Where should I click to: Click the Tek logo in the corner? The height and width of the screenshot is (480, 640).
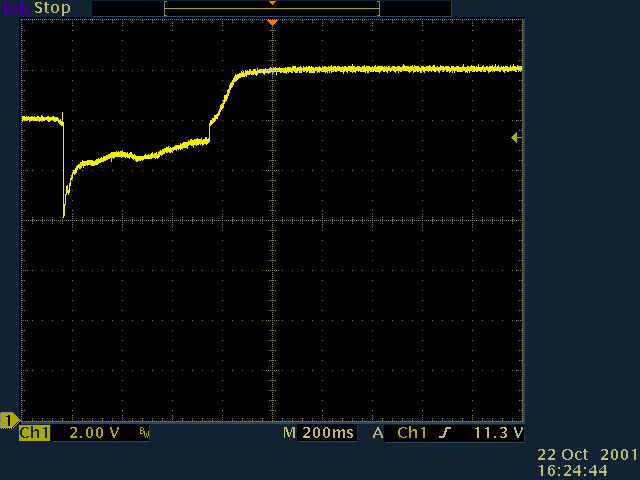point(16,8)
